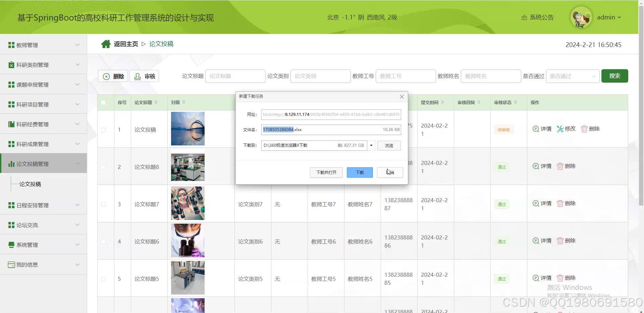Open the 是否通过 dropdown filter
The width and height of the screenshot is (644, 313).
[573, 76]
